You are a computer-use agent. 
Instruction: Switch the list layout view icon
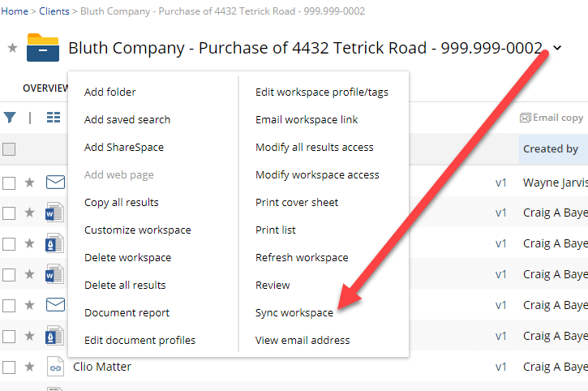[x=54, y=118]
